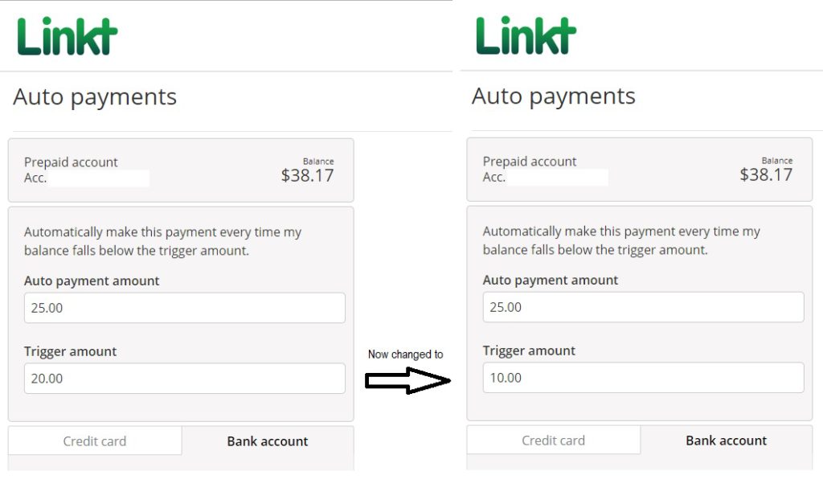Click the Prepaid account label in the right panel

[530, 162]
